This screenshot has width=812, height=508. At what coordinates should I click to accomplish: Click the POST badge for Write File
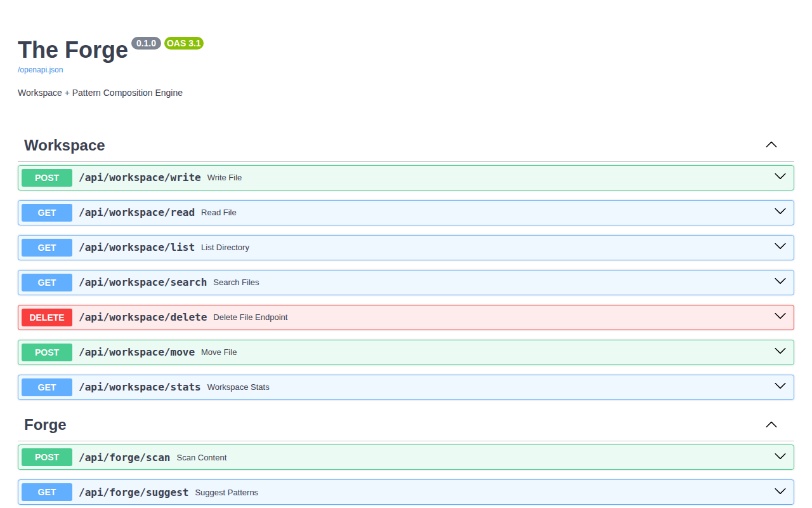(x=47, y=178)
